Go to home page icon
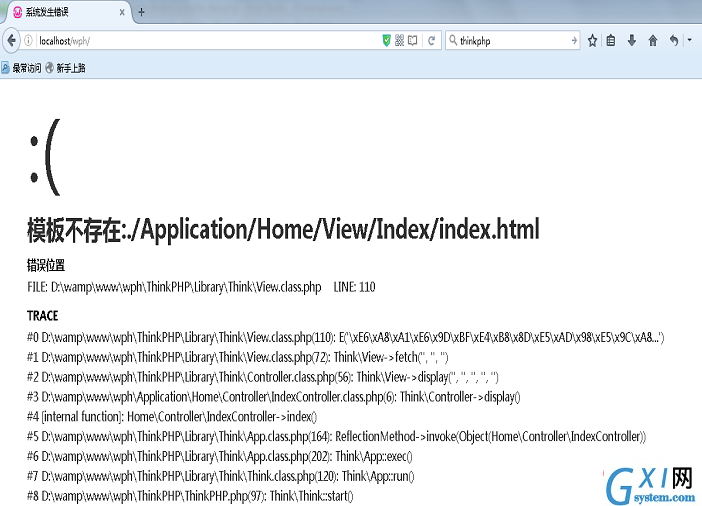 point(653,41)
